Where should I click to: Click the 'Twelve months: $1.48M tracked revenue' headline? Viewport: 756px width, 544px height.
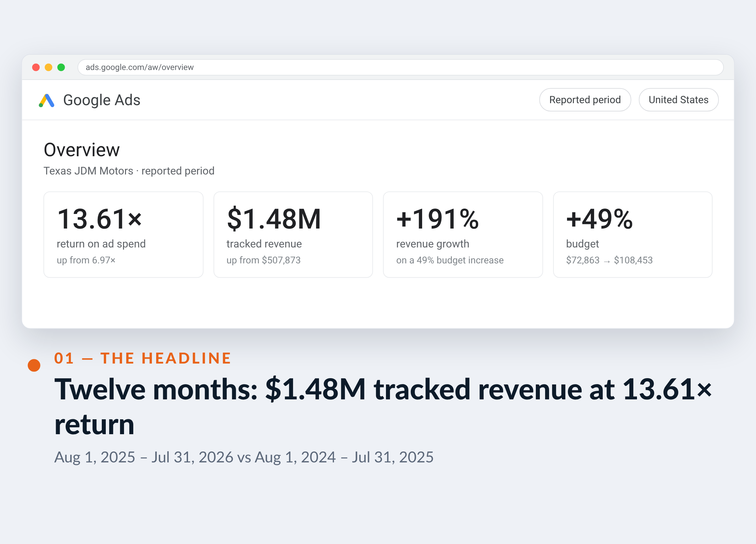tap(383, 407)
